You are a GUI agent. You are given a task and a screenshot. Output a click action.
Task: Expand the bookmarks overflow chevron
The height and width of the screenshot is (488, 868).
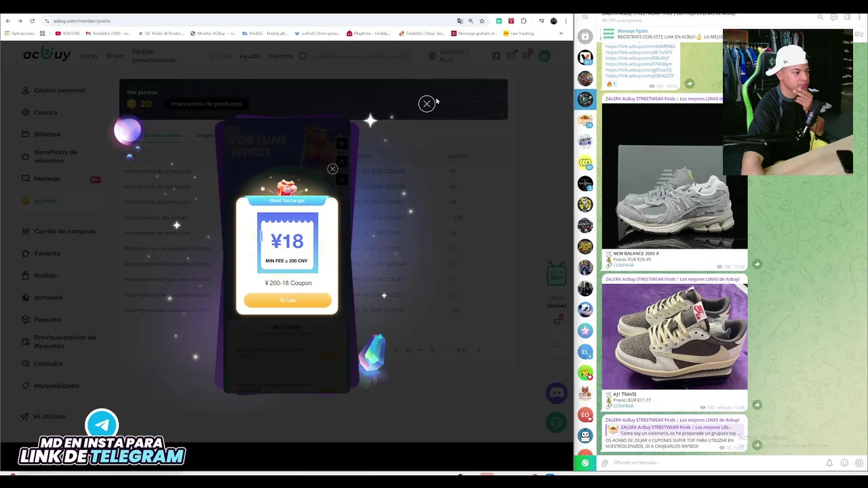point(561,33)
